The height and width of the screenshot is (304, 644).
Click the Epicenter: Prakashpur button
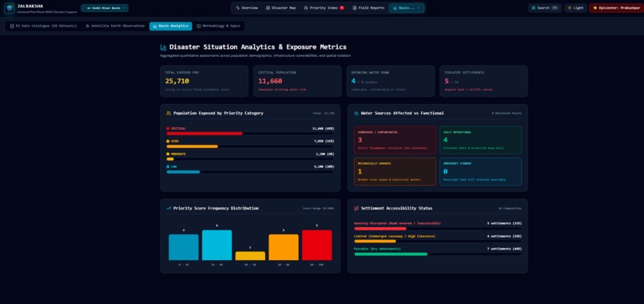click(617, 8)
